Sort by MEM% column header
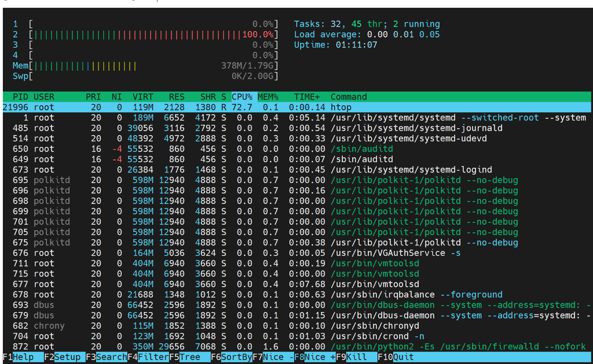Image resolution: width=593 pixels, height=364 pixels. click(268, 97)
